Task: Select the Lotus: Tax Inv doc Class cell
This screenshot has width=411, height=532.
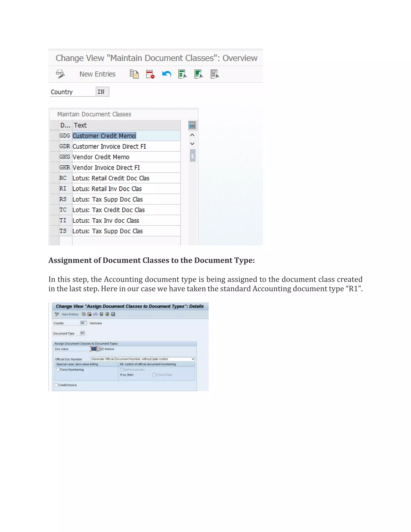Action: (x=126, y=220)
